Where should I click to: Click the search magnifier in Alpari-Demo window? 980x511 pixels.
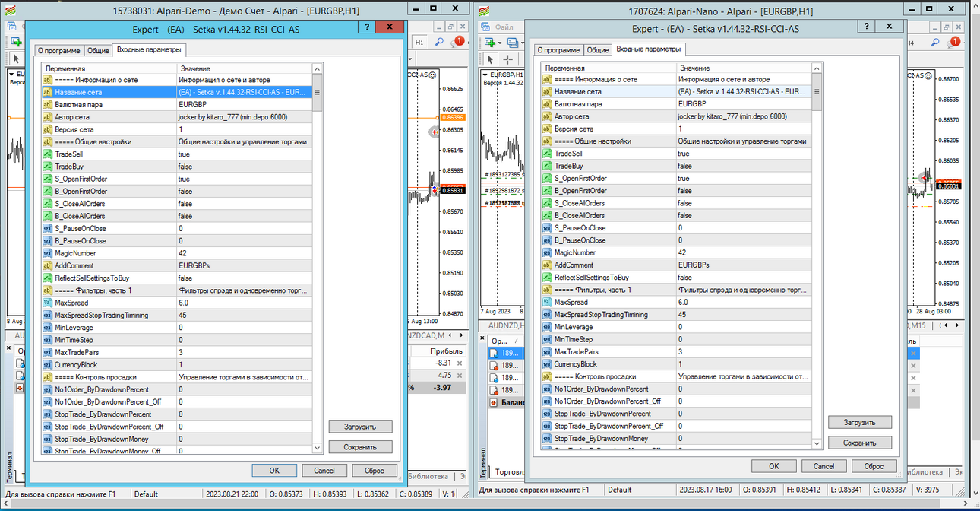[x=439, y=43]
